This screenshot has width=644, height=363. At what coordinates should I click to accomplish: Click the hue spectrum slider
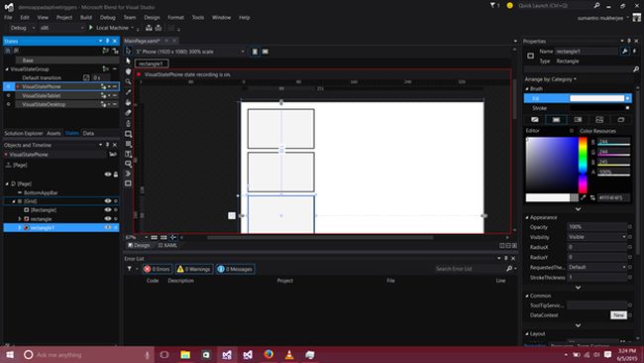pos(583,166)
